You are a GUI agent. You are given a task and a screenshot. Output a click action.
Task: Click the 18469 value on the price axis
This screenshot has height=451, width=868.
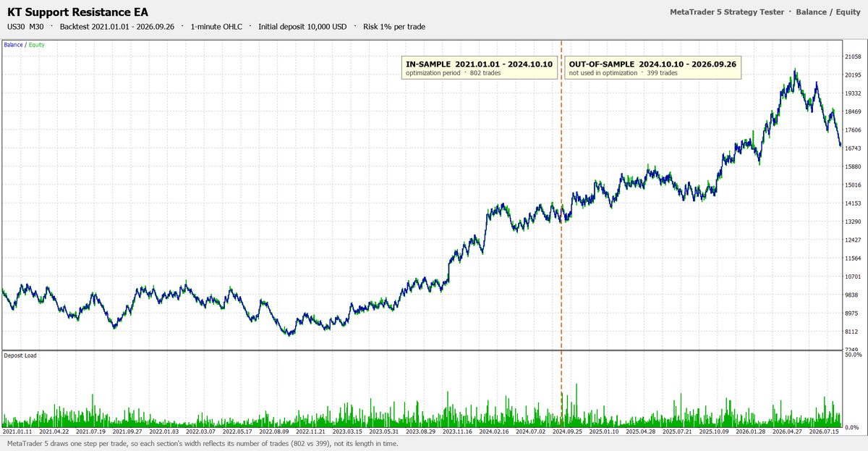pos(852,111)
